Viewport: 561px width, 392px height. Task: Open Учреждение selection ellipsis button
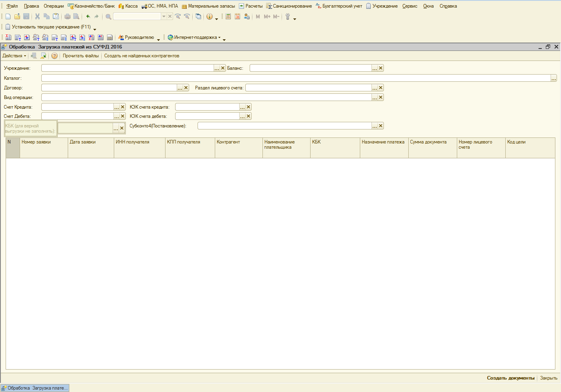coord(217,68)
